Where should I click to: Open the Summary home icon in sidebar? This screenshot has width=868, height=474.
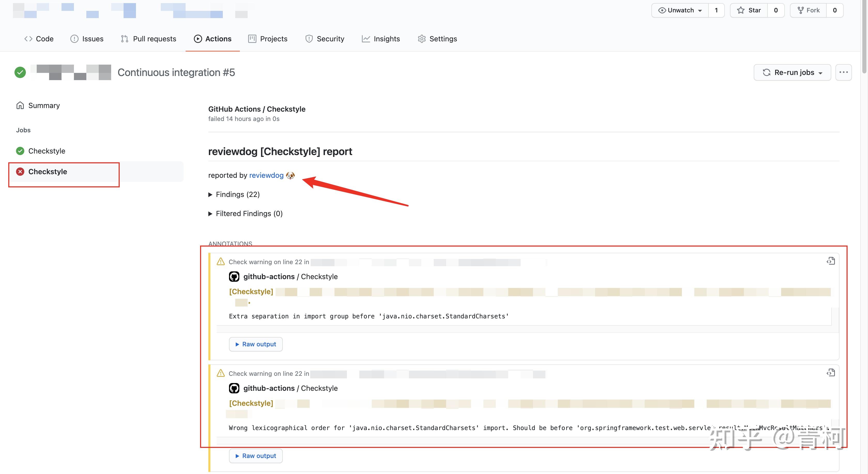pos(20,105)
